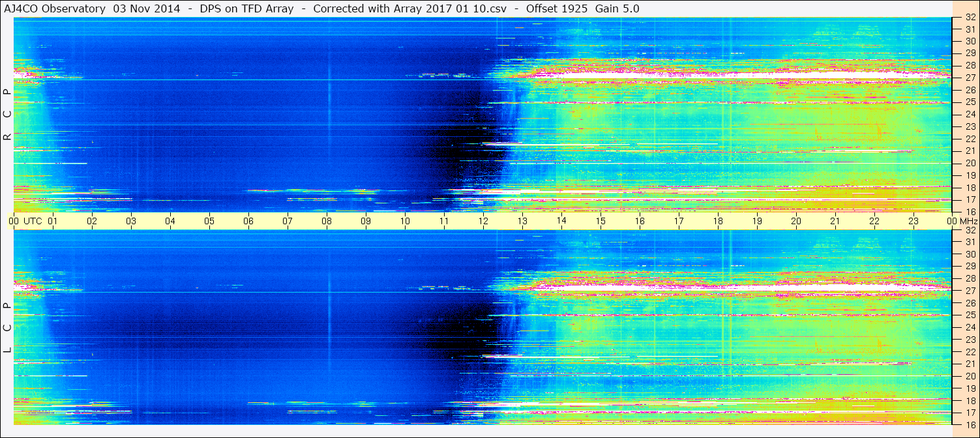
Task: Click the 'UTC' label on the time axis
Action: [33, 222]
